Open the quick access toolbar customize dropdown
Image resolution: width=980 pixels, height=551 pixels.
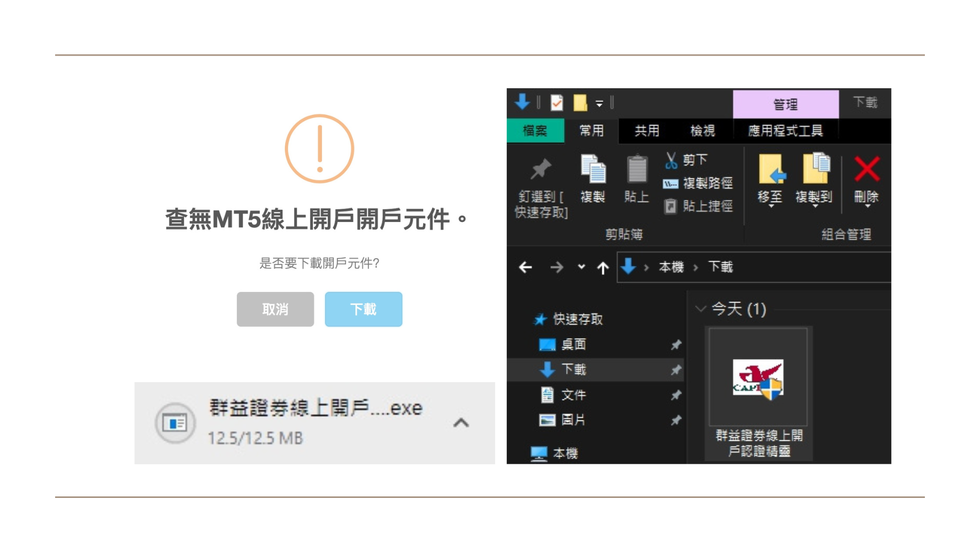point(599,104)
